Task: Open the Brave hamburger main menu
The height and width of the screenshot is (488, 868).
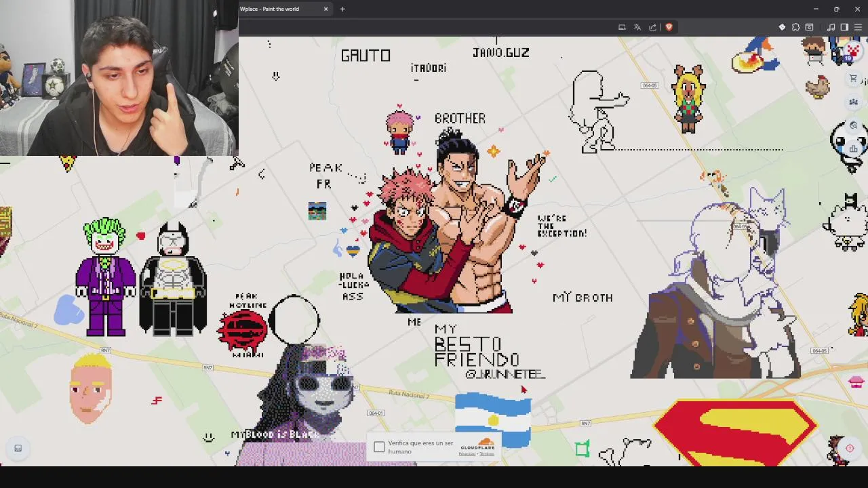Action: [858, 27]
